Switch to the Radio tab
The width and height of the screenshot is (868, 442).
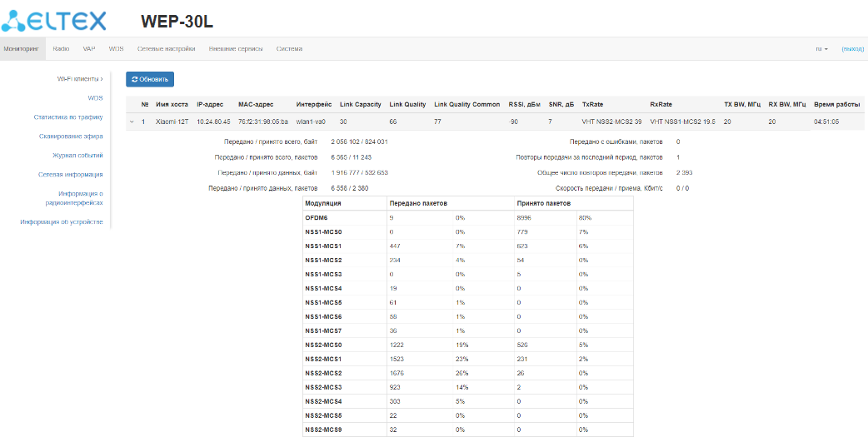tap(61, 49)
